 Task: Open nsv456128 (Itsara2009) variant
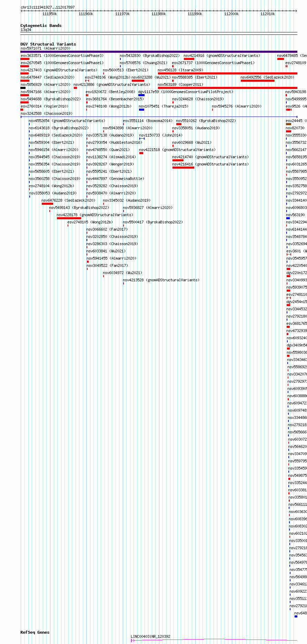tap(181, 70)
